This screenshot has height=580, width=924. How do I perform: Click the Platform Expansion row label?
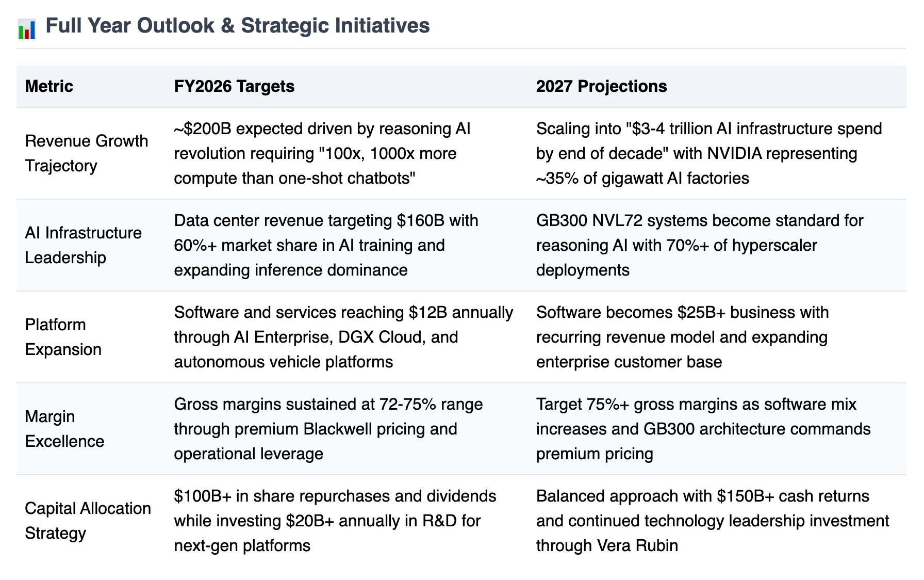point(63,337)
